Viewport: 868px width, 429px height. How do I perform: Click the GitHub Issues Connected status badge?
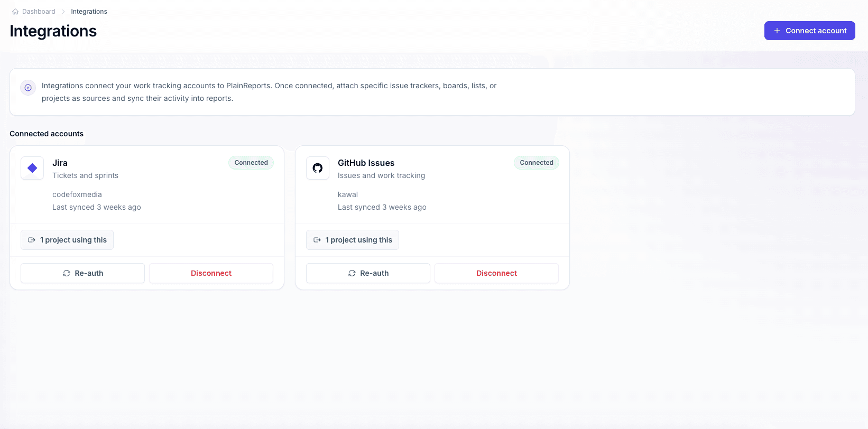tap(537, 163)
